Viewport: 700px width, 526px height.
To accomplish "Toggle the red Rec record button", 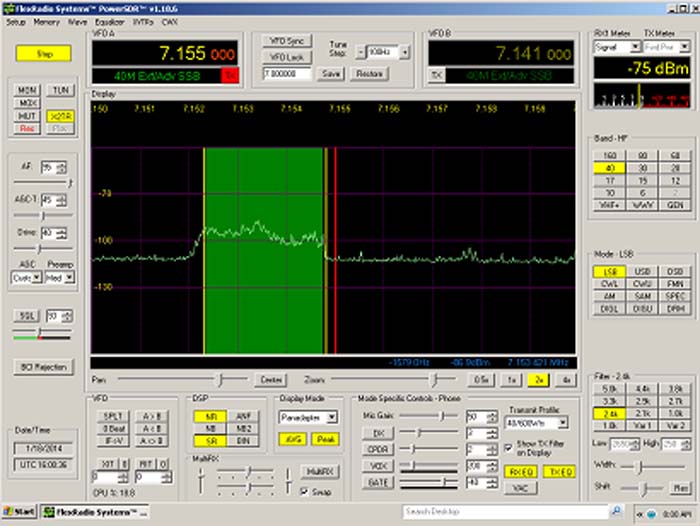I will 27,129.
